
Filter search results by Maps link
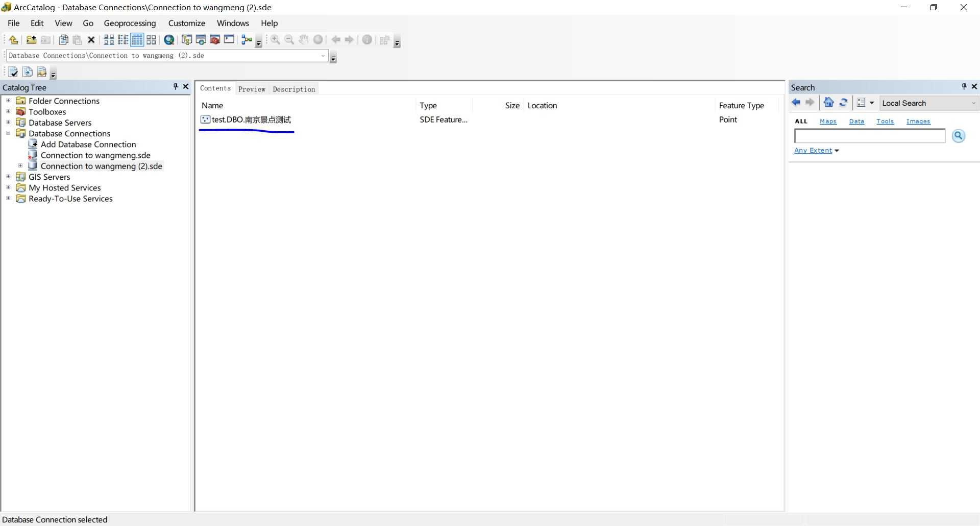click(828, 122)
